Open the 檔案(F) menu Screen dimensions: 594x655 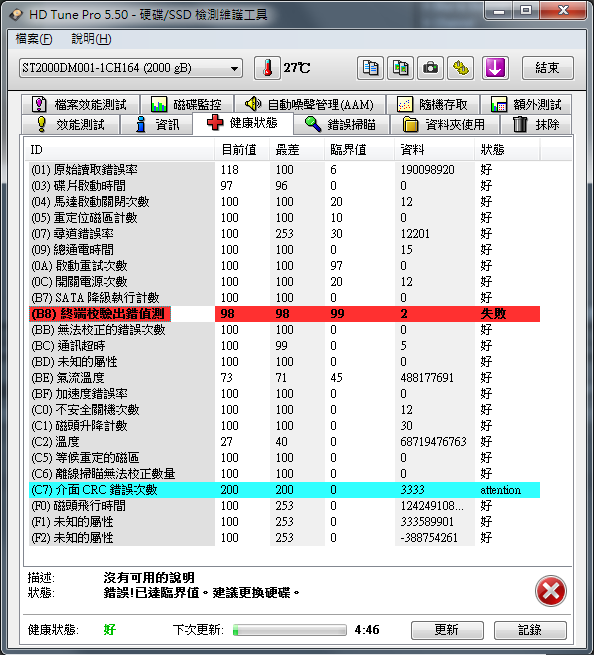point(33,39)
